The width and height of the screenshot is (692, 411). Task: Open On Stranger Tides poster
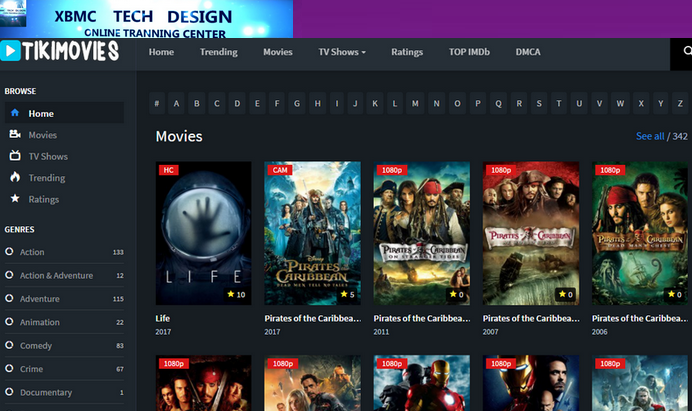tap(421, 233)
